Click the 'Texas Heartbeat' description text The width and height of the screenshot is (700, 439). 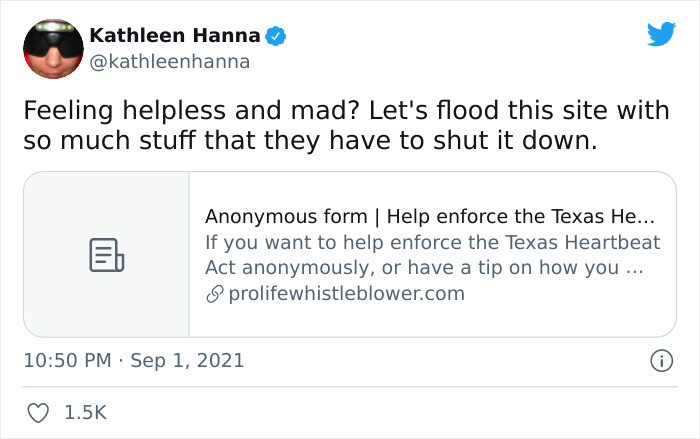[x=583, y=242]
